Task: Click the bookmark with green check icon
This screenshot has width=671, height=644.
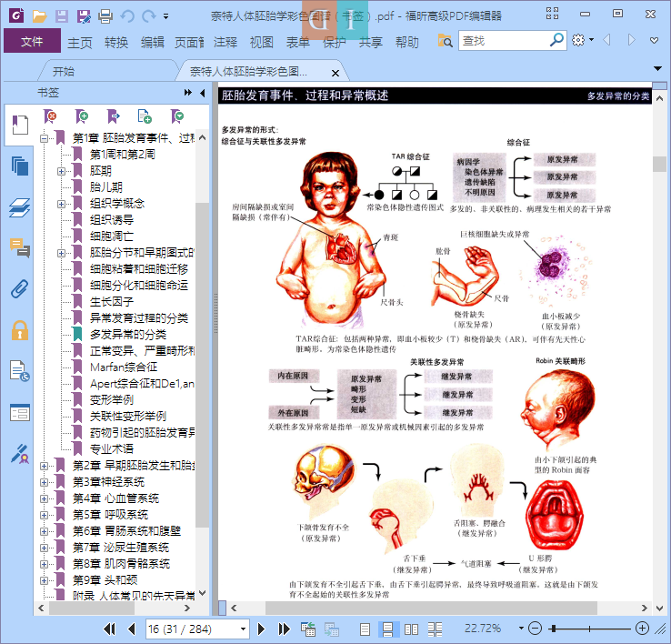Action: click(176, 116)
